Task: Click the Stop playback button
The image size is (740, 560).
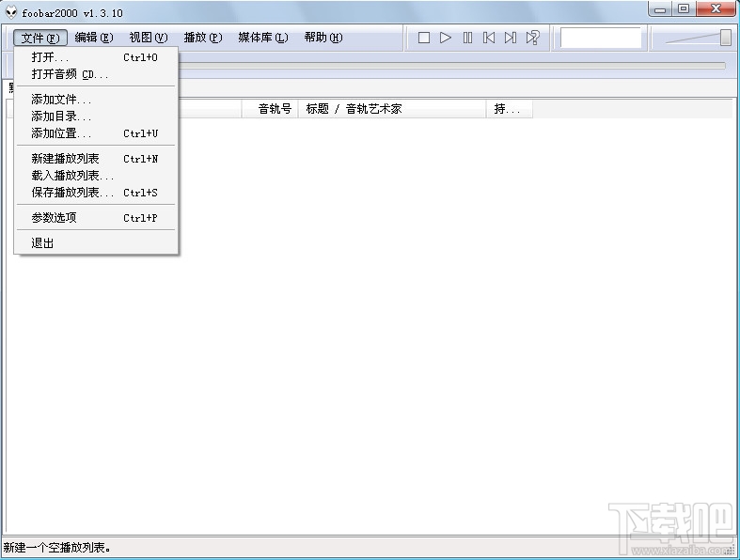Action: (423, 38)
